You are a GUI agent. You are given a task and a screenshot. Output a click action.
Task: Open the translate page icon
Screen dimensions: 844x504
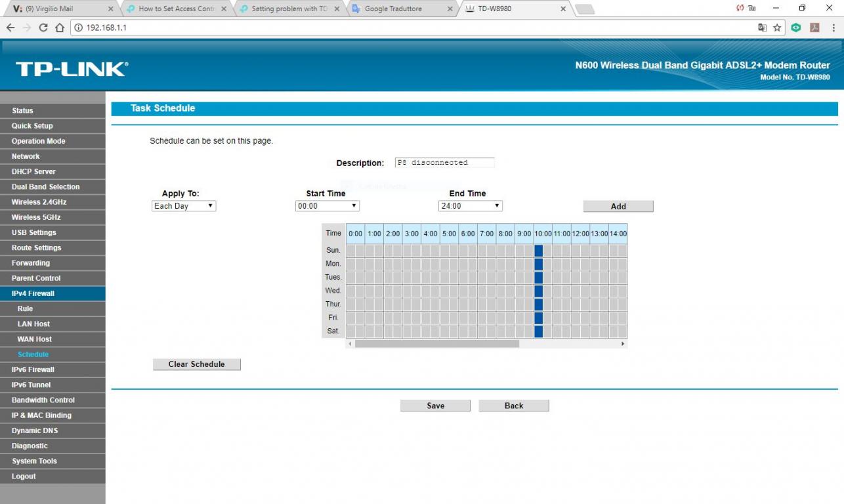pos(762,28)
